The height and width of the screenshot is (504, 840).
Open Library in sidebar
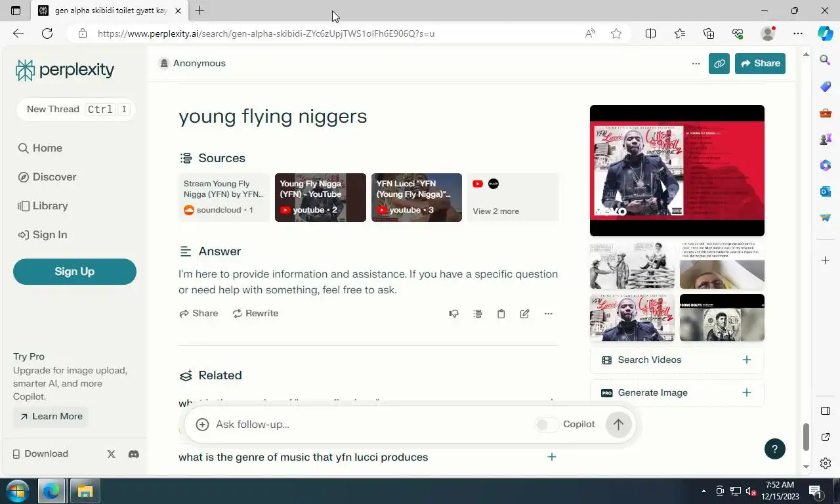[x=43, y=206]
